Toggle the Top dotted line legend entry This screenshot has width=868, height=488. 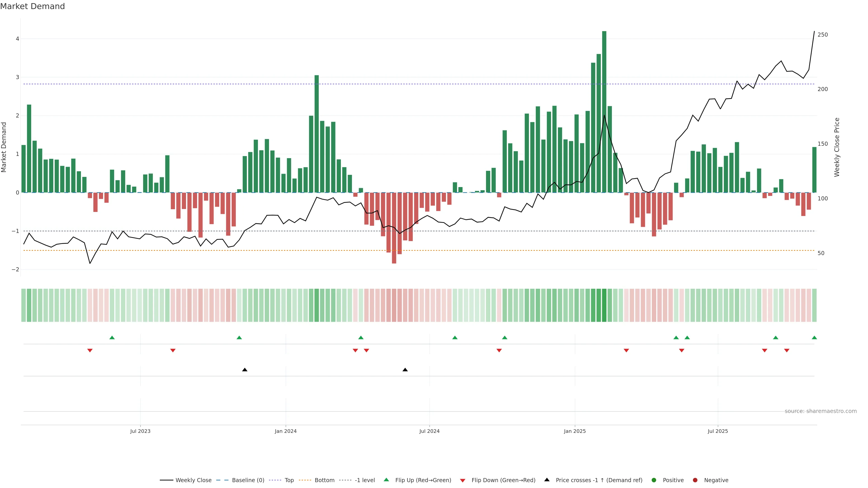289,480
